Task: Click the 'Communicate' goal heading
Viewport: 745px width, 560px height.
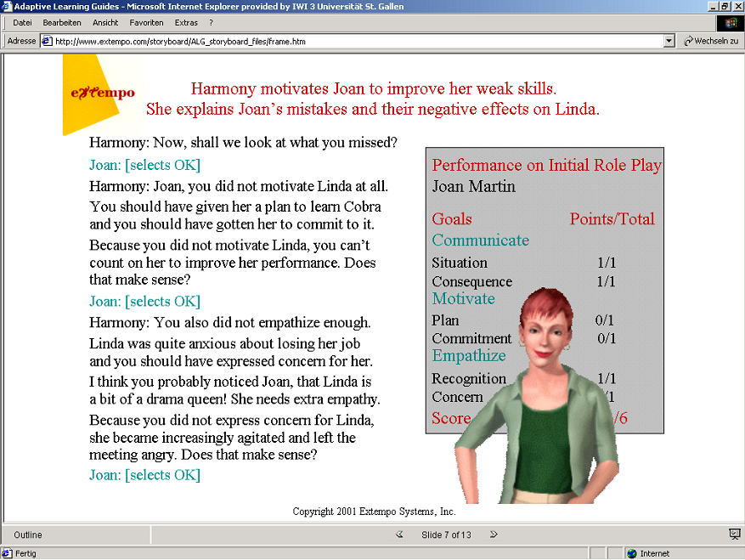Action: coord(480,240)
